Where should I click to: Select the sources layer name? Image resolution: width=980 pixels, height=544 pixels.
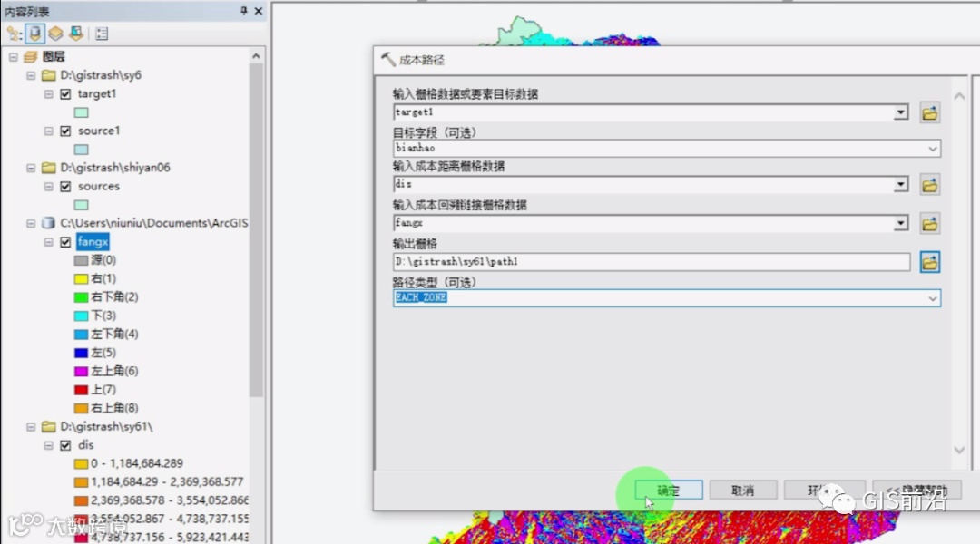click(98, 186)
